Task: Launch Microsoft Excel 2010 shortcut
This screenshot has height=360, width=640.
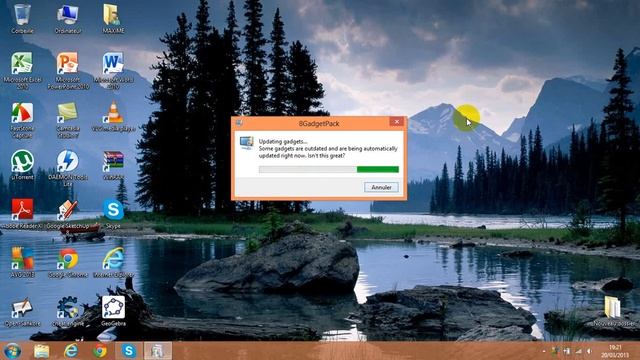Action: tap(22, 70)
